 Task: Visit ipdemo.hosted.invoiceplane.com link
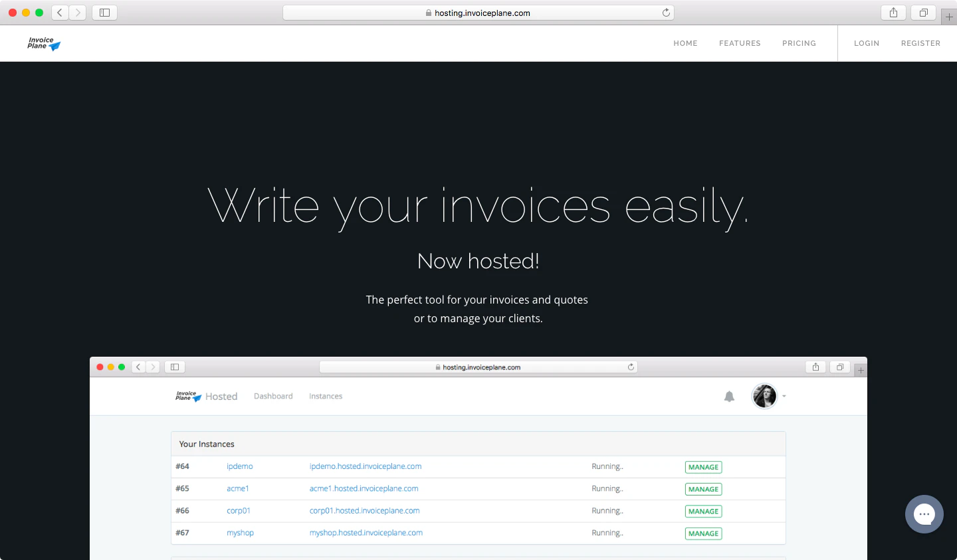(366, 466)
